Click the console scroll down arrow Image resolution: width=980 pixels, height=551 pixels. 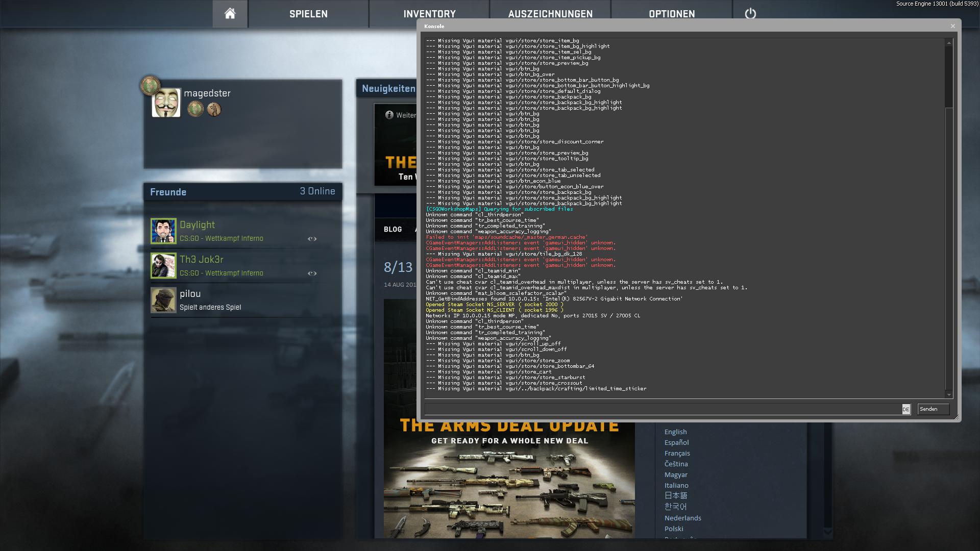point(949,394)
